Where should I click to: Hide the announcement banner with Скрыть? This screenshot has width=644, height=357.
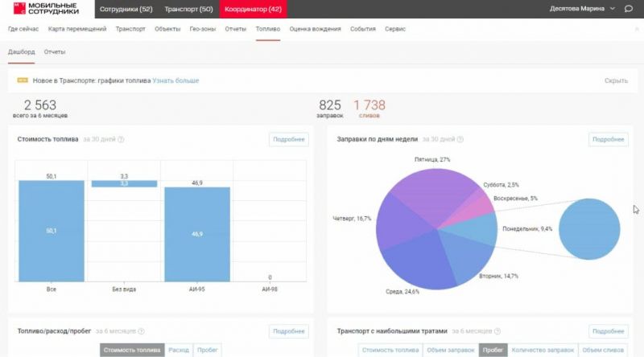tap(615, 80)
